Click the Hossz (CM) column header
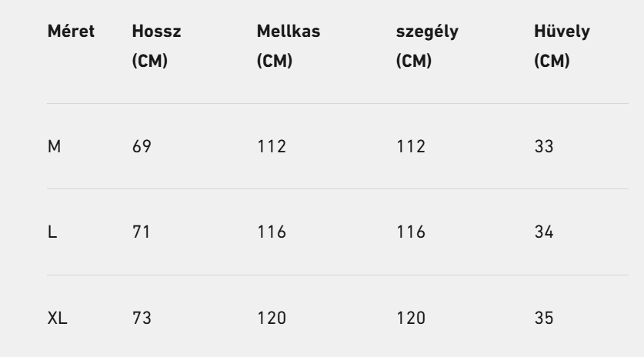Image resolution: width=644 pixels, height=357 pixels. [156, 46]
